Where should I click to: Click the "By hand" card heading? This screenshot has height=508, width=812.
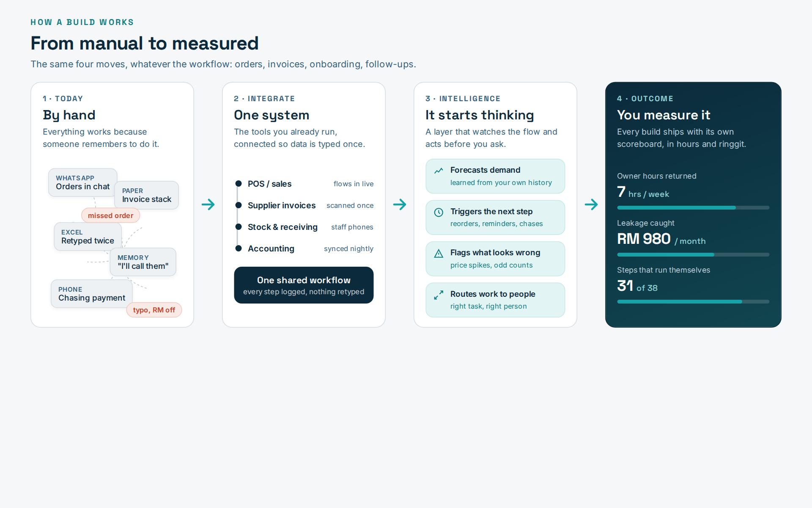pyautogui.click(x=69, y=115)
